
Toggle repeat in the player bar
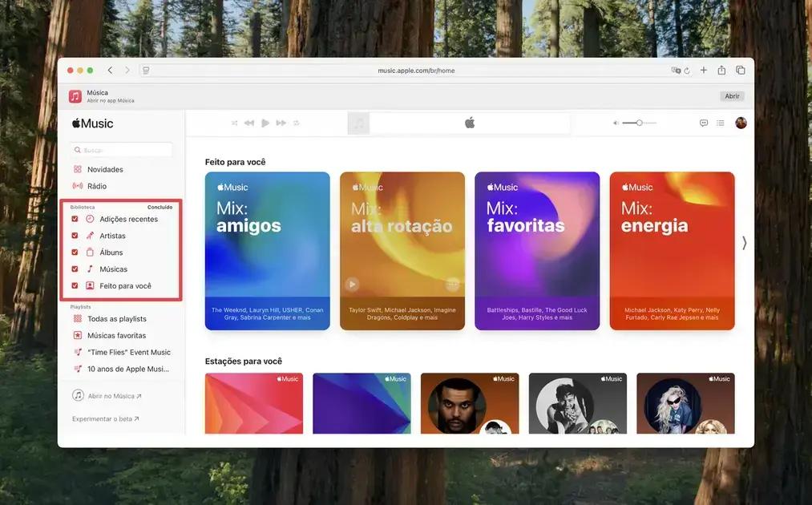click(x=297, y=123)
